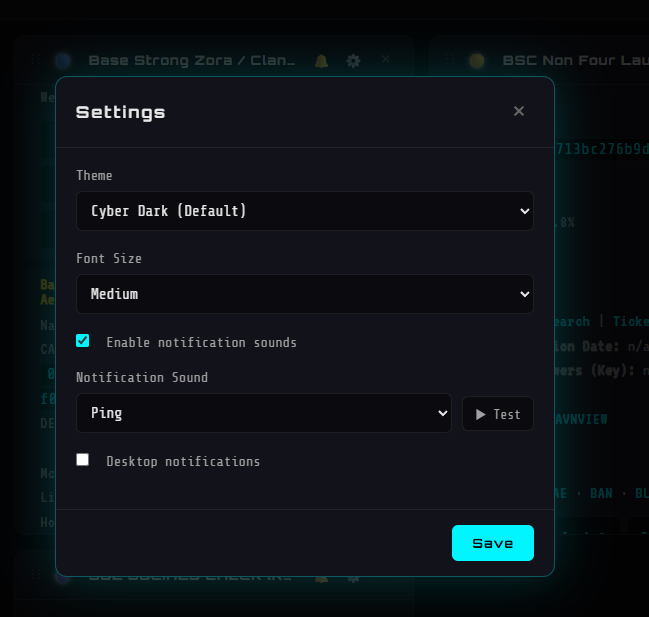Click the yellow coin icon beside BSC Non Four

[x=477, y=61]
